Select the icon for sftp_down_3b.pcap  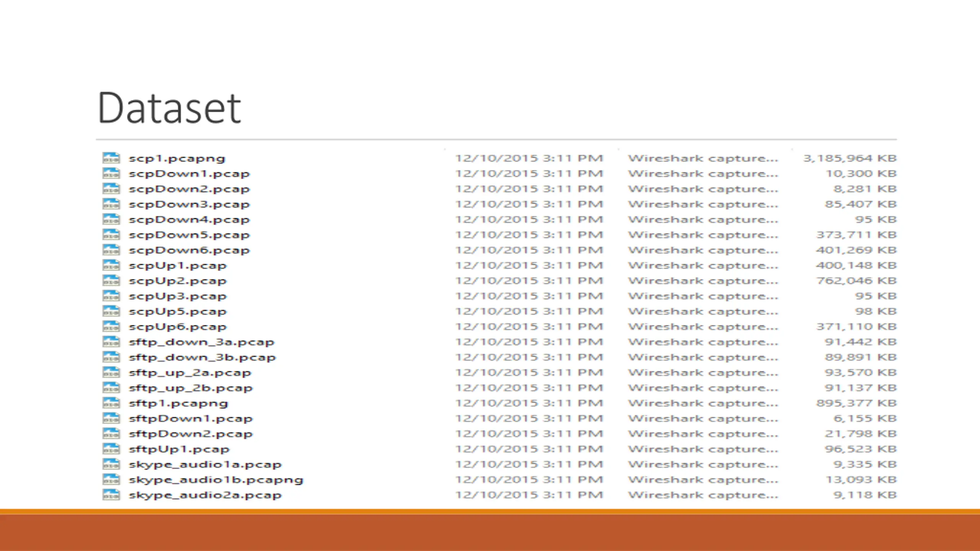coord(111,357)
